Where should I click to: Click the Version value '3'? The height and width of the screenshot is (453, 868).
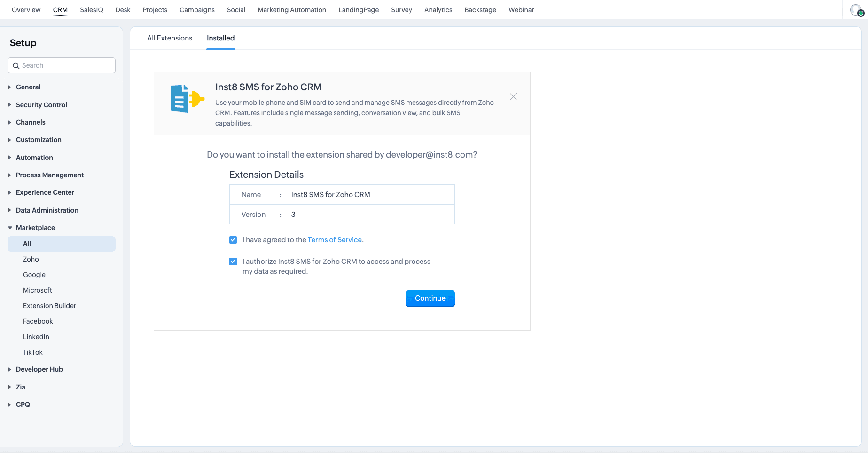click(x=293, y=215)
